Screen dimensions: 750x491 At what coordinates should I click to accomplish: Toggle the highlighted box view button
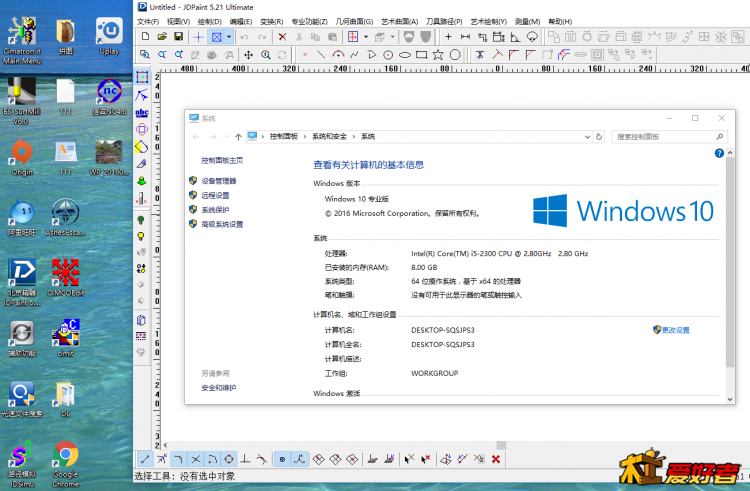point(217,37)
